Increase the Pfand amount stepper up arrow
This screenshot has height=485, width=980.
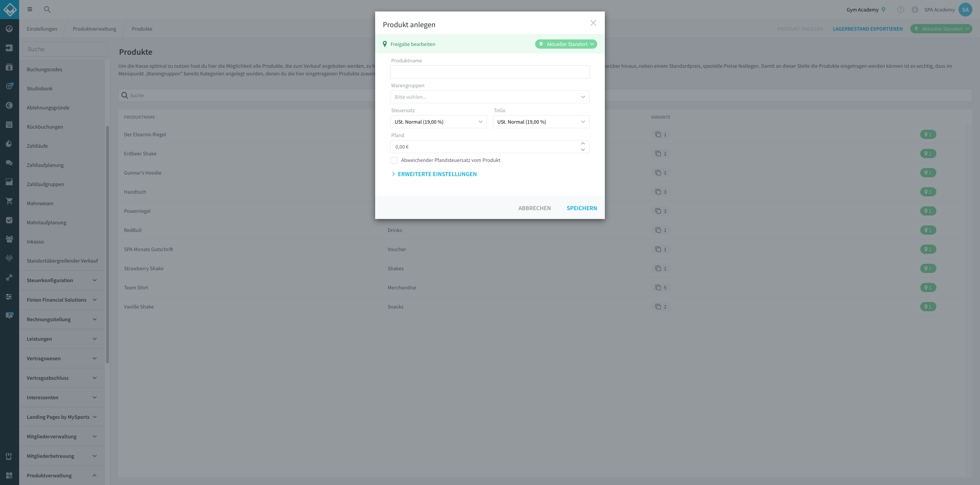(x=583, y=144)
